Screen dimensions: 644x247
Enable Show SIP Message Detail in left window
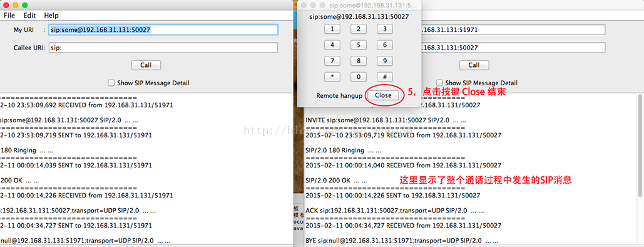(111, 83)
